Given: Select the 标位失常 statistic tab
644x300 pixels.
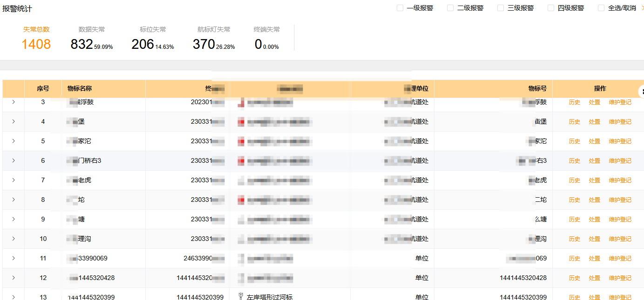Looking at the screenshot, I should tap(153, 38).
